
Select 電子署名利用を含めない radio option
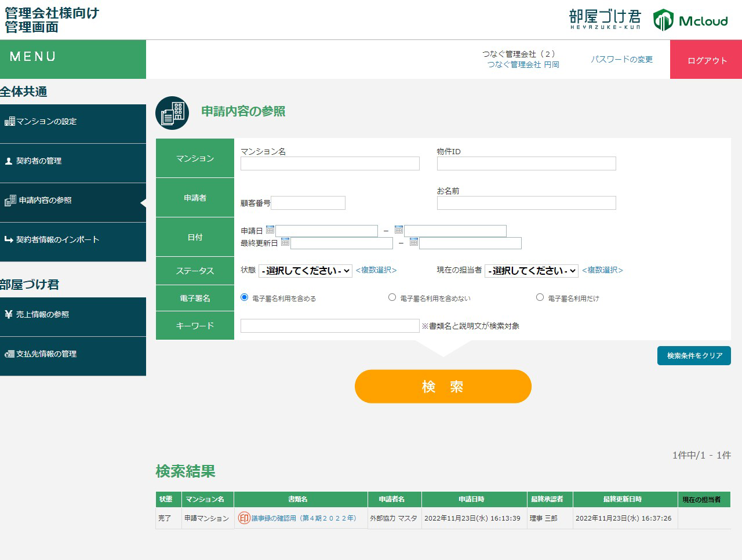(x=392, y=297)
